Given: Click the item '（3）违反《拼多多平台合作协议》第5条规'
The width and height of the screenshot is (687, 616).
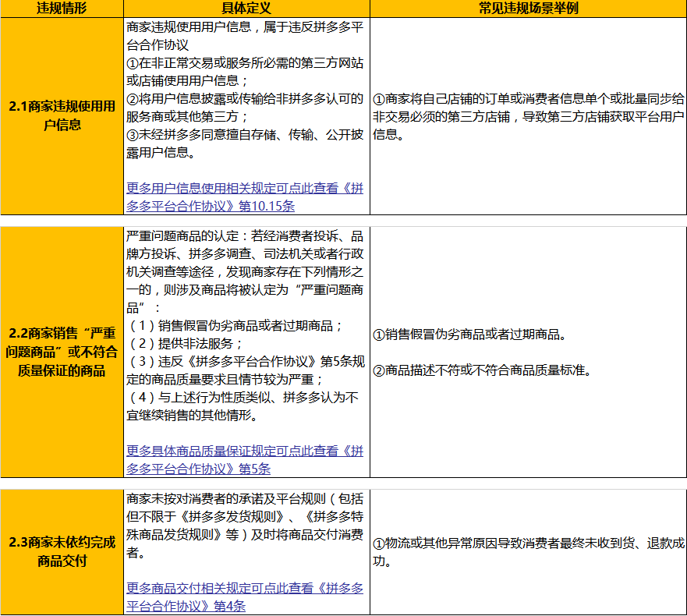Looking at the screenshot, I should pyautogui.click(x=246, y=362).
